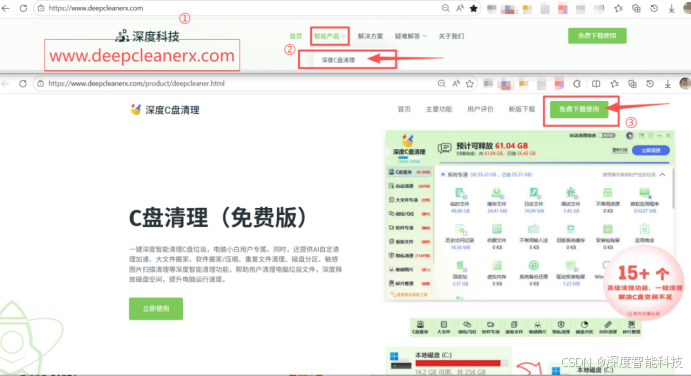Click the 调试文件 bug icon
Viewport: 691px width, 376px height.
coord(571,193)
